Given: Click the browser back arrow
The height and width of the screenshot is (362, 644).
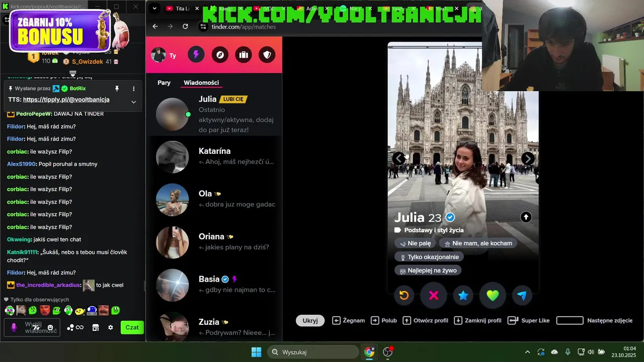Looking at the screenshot, I should pyautogui.click(x=155, y=27).
